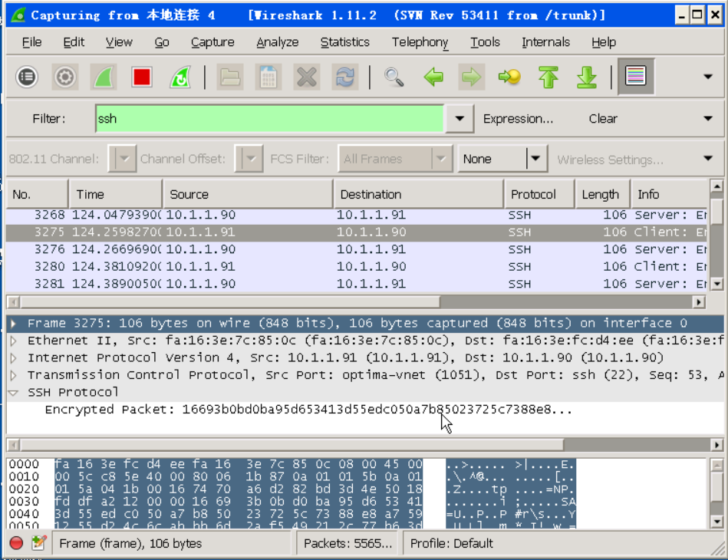728x560 pixels.
Task: Click the Wireshark title bar icon
Action: [x=18, y=15]
